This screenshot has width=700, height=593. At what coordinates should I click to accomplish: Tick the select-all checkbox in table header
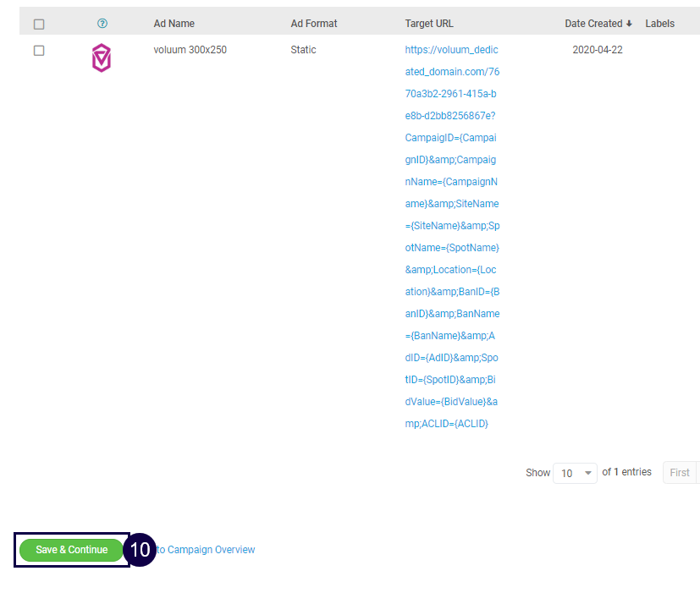pyautogui.click(x=39, y=25)
